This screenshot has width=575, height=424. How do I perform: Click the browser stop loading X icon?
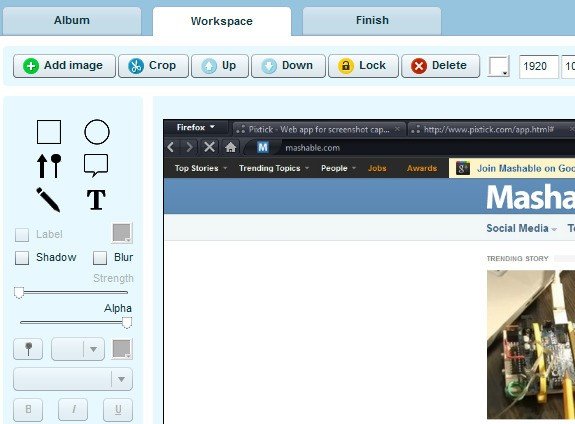pyautogui.click(x=209, y=147)
